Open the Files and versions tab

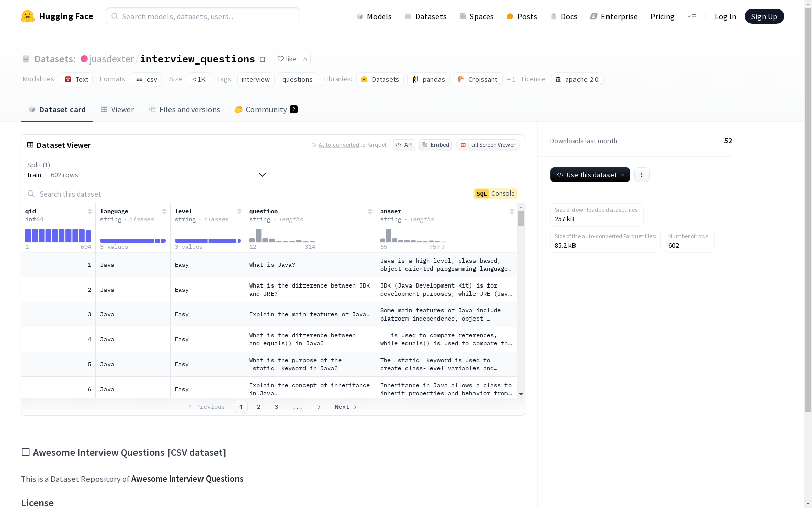[184, 110]
